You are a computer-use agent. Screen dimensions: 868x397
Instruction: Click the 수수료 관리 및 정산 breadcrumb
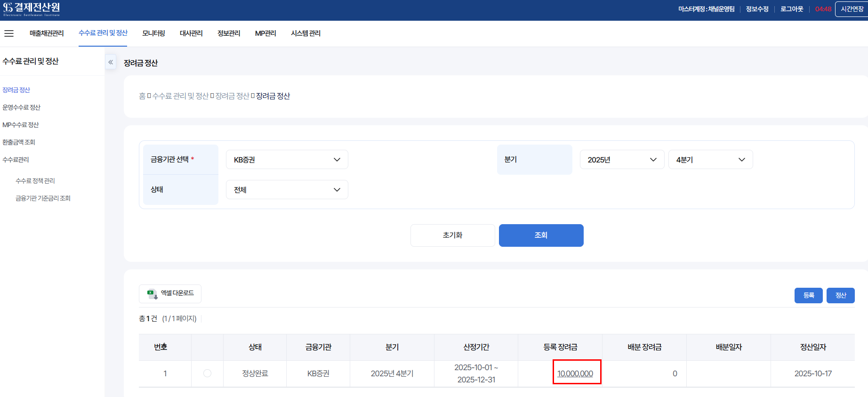(x=180, y=96)
